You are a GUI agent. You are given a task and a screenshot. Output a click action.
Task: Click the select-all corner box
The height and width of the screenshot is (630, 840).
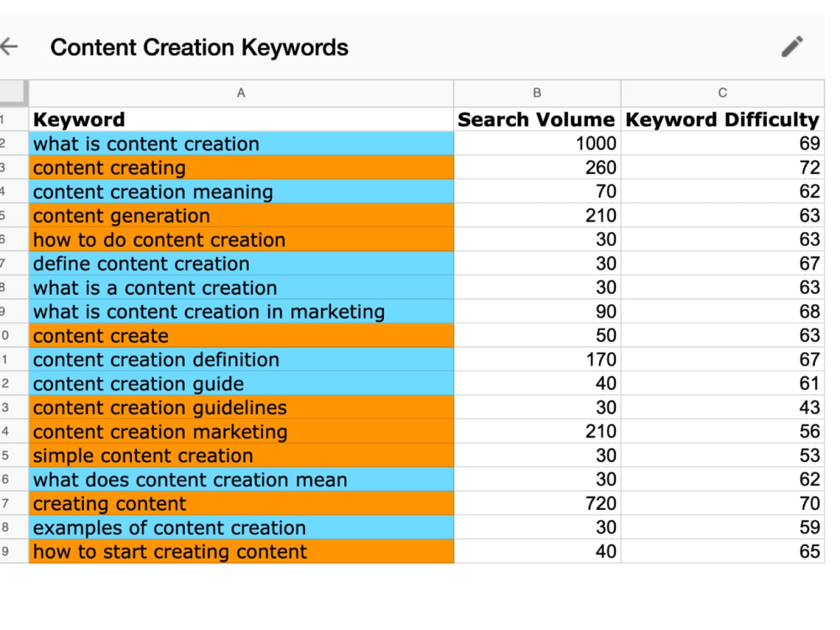pos(13,92)
